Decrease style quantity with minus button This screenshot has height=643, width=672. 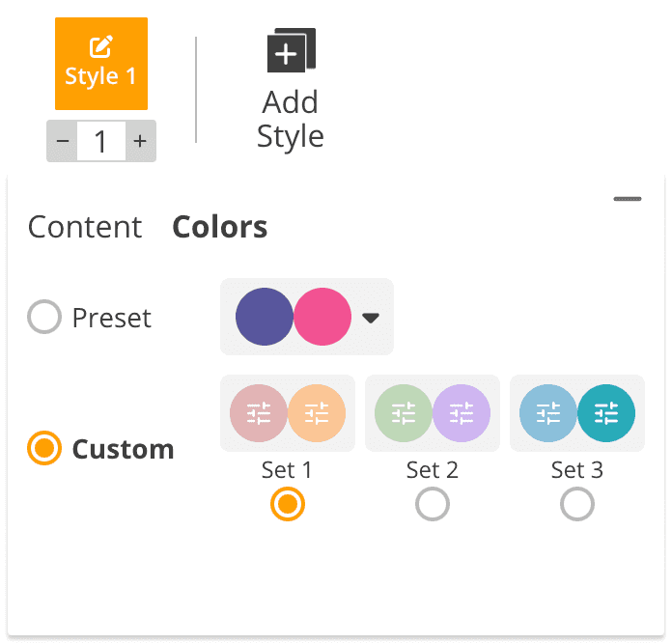click(63, 142)
